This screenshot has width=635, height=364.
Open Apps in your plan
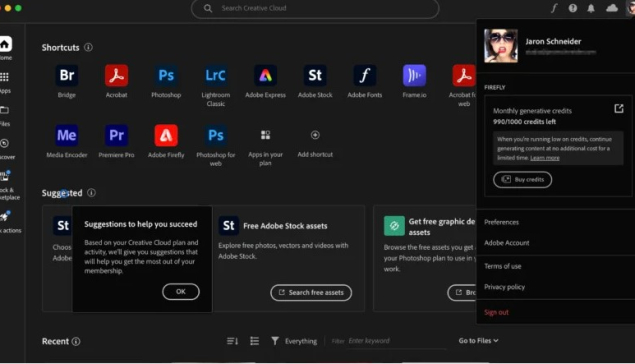coord(265,135)
